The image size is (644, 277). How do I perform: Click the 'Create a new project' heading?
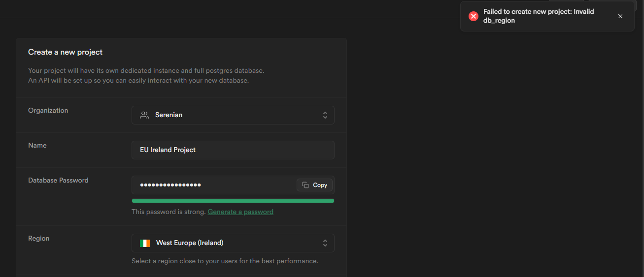coord(65,52)
